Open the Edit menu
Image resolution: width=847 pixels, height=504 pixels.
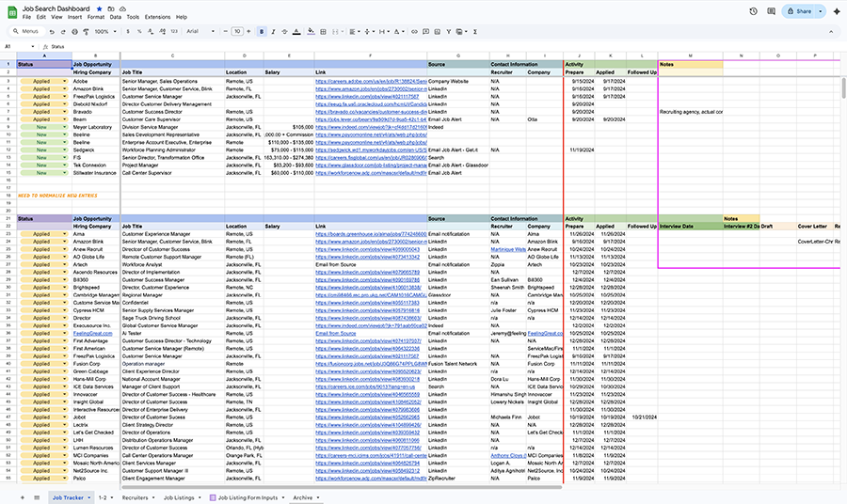[41, 17]
